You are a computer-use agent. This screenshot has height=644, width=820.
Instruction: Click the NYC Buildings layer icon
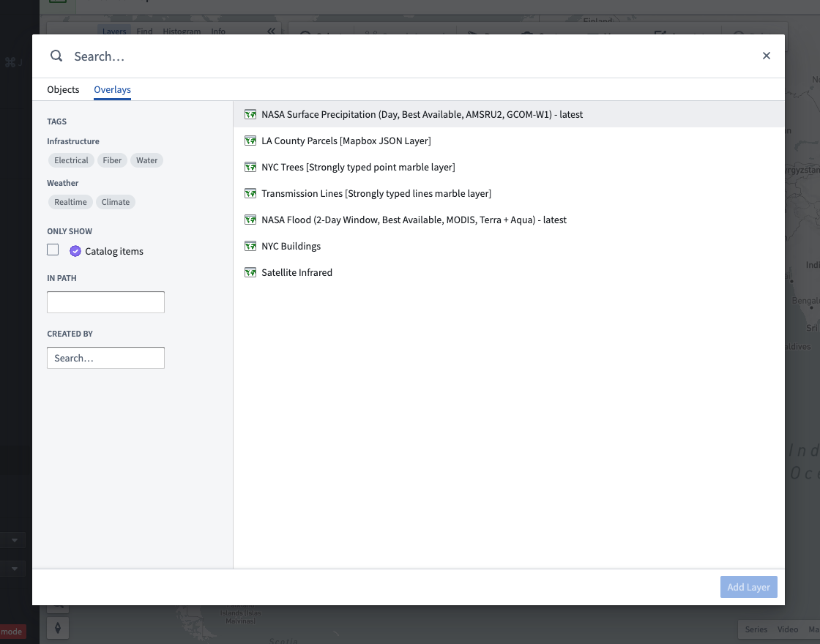tap(250, 246)
